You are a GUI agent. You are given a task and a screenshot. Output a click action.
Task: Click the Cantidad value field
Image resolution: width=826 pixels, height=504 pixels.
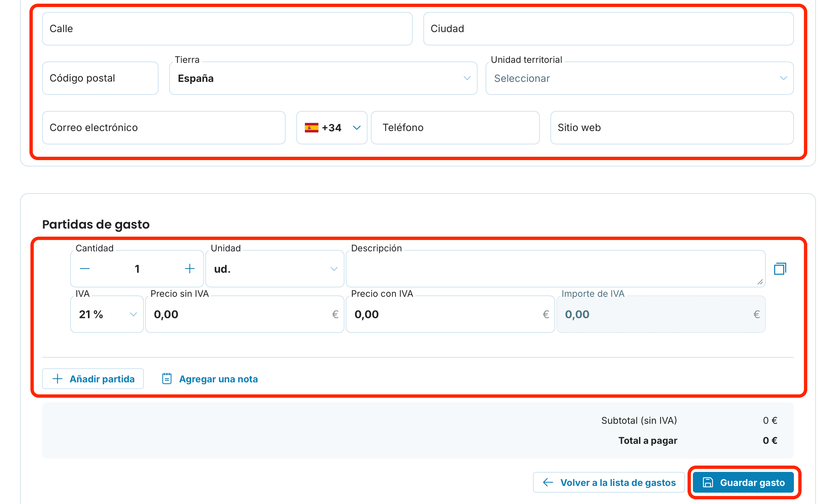(137, 269)
